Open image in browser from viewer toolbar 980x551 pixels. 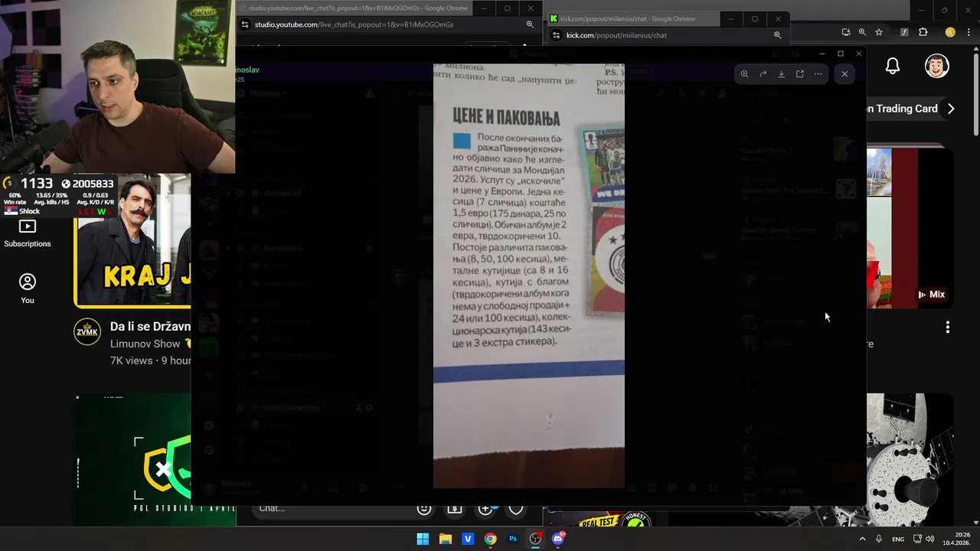(x=799, y=74)
